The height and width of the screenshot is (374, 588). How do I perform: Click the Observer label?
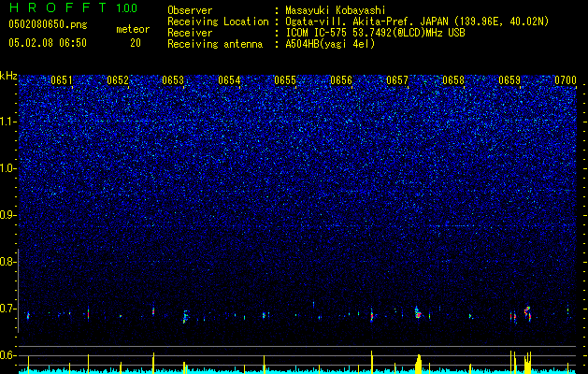pyautogui.click(x=190, y=10)
